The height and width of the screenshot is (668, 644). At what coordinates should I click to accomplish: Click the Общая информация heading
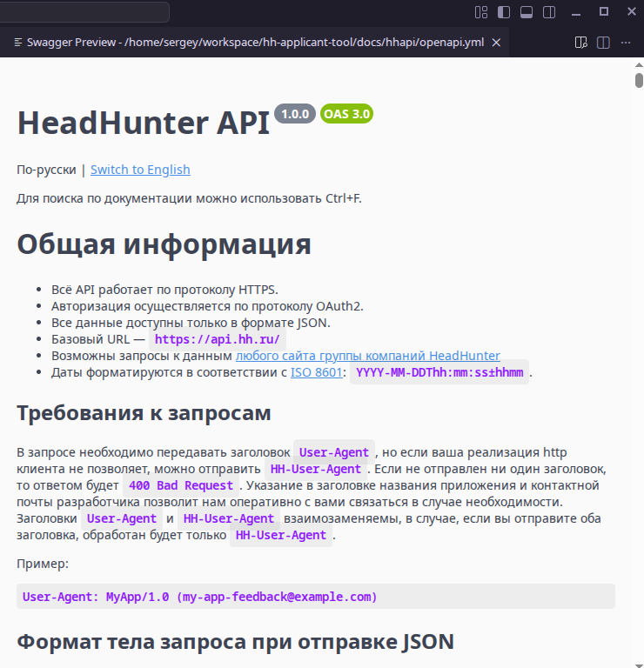point(164,244)
